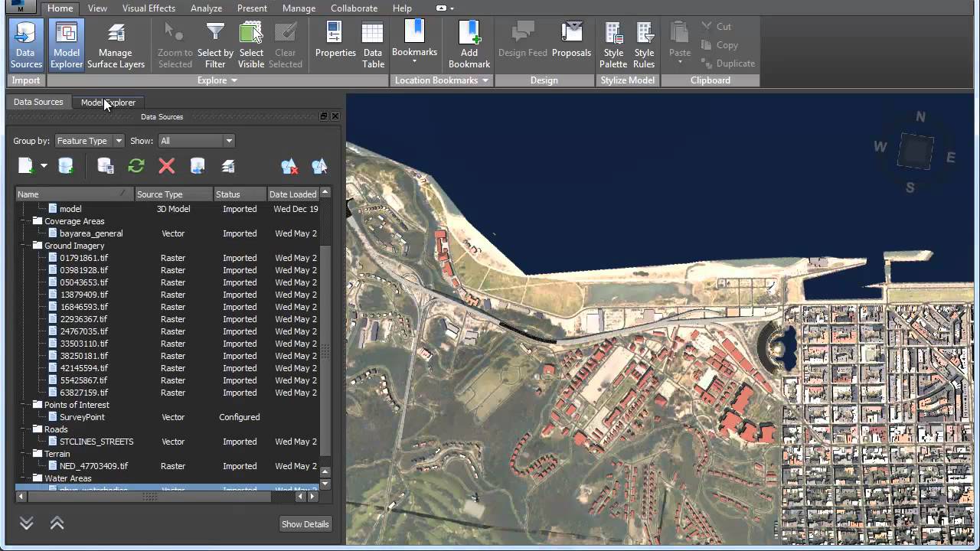This screenshot has width=980, height=551.
Task: Sort the list by Source Type column
Action: 173,194
